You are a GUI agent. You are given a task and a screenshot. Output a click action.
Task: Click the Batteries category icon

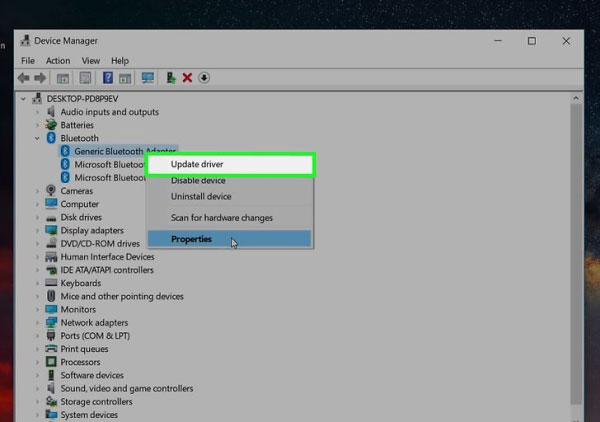[x=51, y=125]
